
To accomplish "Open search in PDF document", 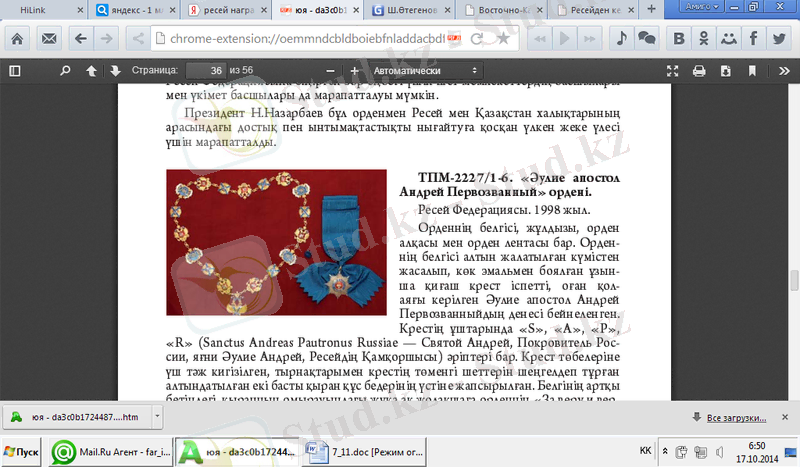I will (x=65, y=71).
